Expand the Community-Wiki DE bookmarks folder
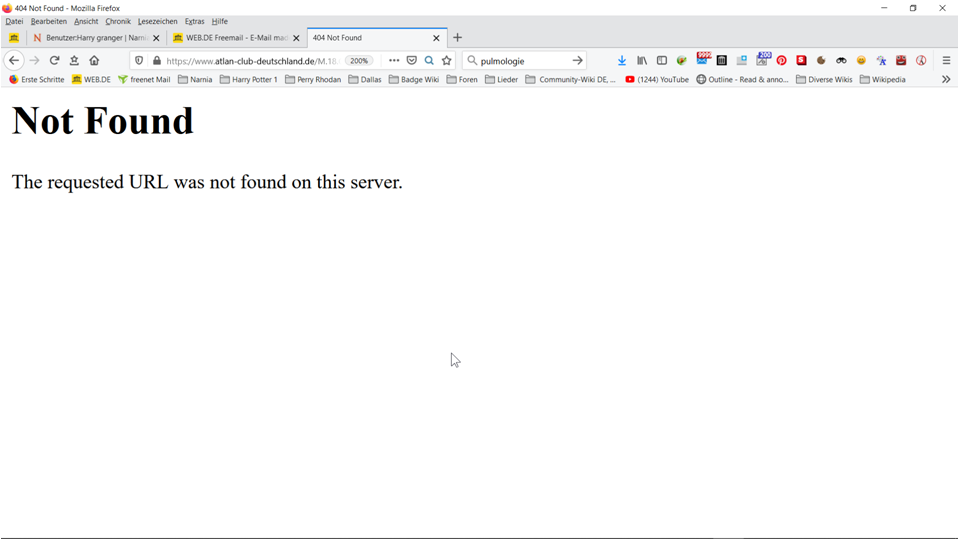 coord(571,80)
